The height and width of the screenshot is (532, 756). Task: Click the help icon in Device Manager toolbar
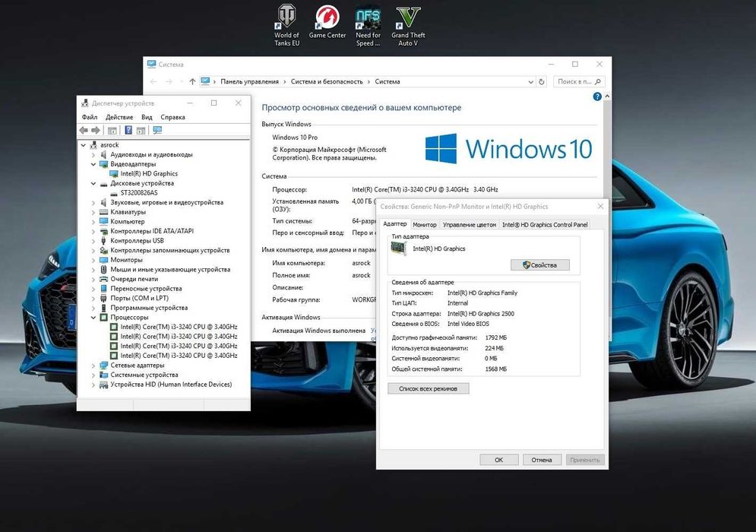tap(128, 130)
